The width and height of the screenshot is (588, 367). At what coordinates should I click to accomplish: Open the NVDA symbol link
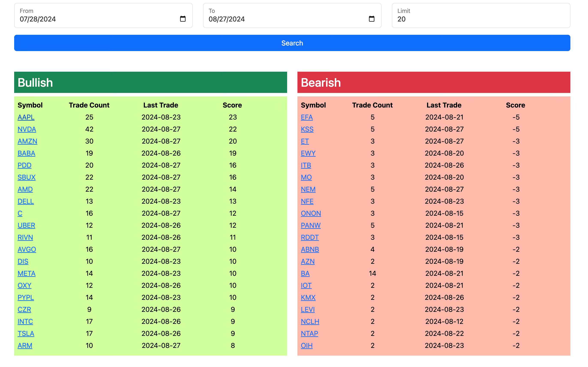pos(27,129)
